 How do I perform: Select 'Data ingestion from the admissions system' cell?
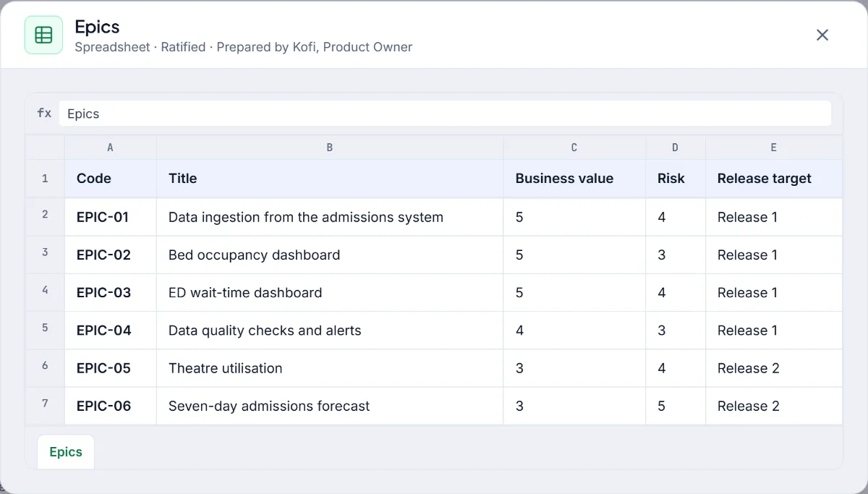point(330,217)
